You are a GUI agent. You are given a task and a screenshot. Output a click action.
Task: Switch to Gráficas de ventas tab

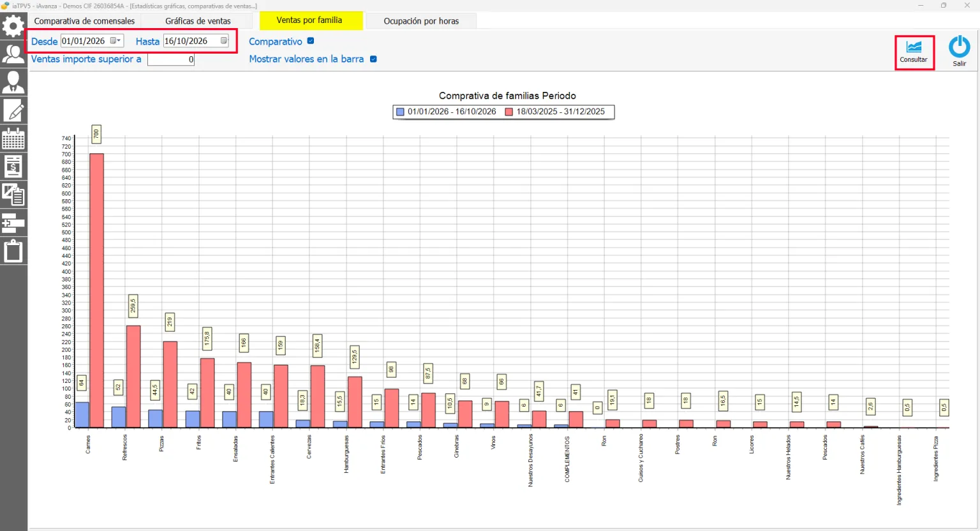tap(198, 21)
